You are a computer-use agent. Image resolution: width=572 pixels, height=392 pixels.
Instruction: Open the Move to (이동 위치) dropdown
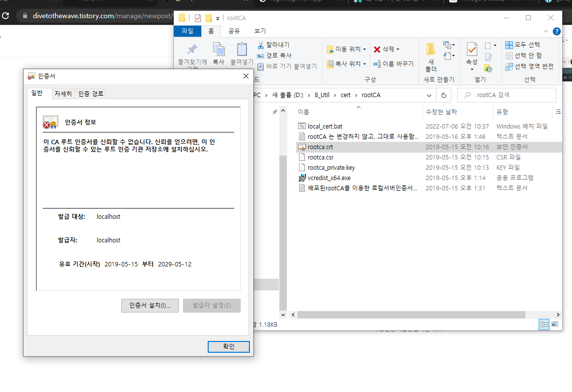point(346,49)
